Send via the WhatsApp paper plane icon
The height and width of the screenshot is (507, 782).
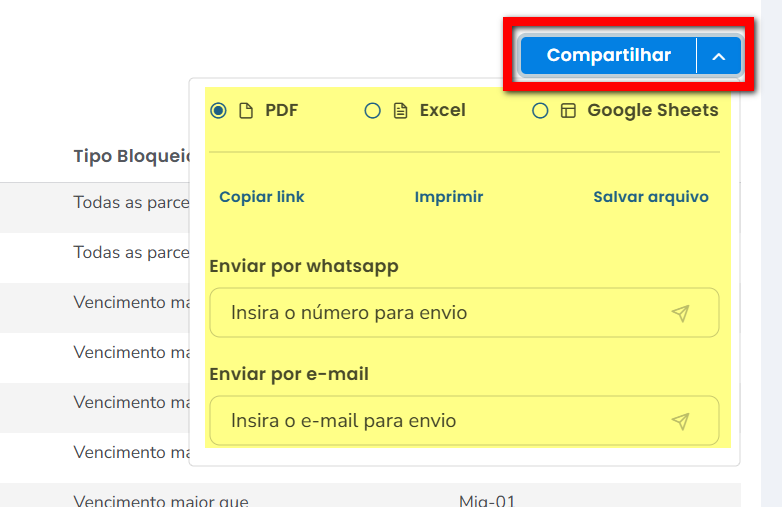click(x=681, y=314)
